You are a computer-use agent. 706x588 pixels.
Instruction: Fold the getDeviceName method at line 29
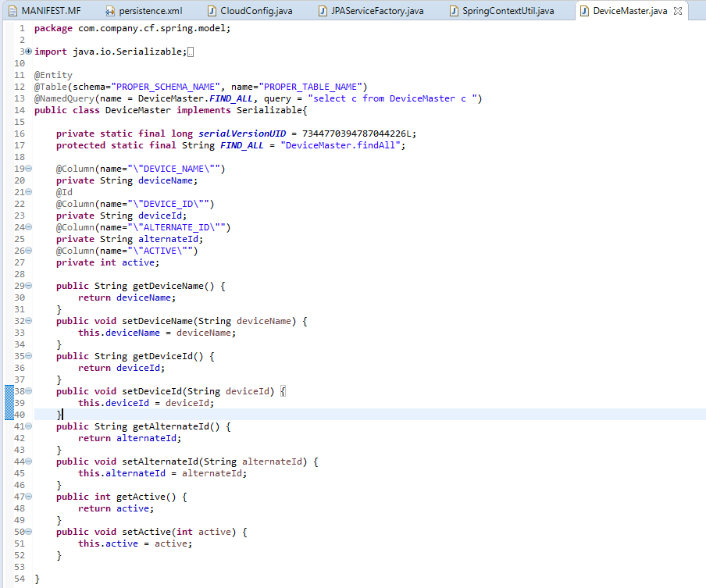pyautogui.click(x=29, y=286)
